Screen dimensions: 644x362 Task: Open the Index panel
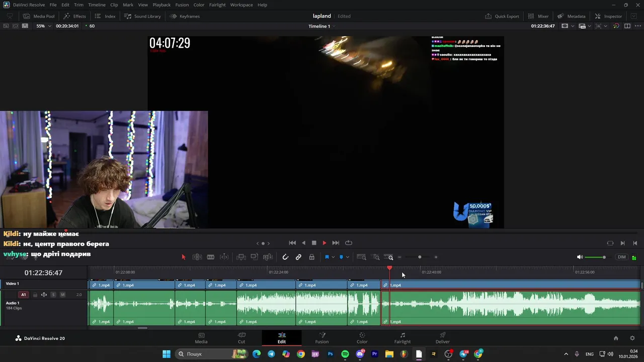point(105,16)
